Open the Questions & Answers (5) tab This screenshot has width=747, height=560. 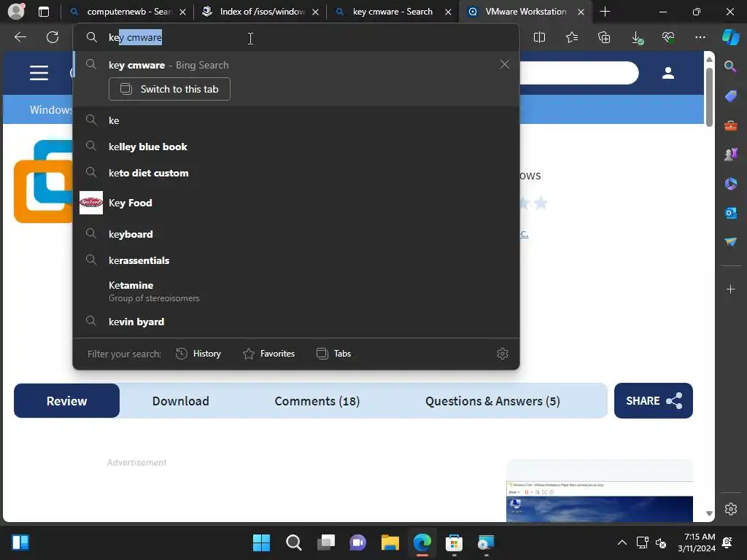tap(492, 401)
